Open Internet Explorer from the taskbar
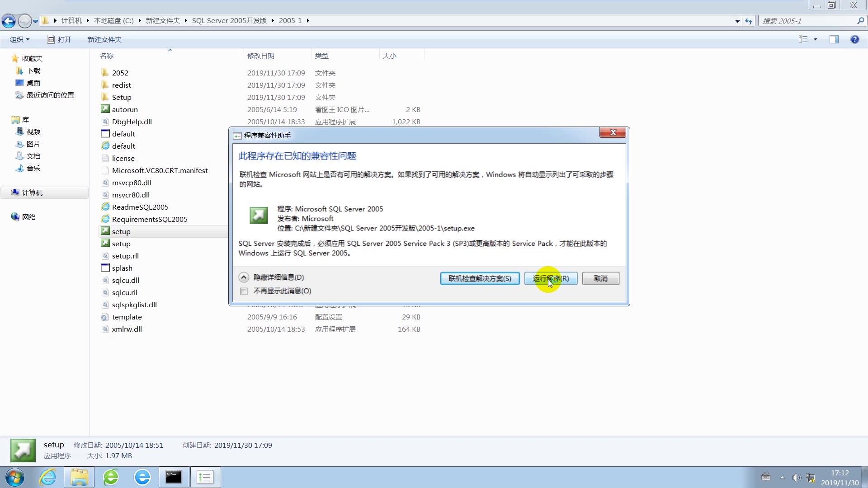Viewport: 868px width, 488px height. point(47,477)
